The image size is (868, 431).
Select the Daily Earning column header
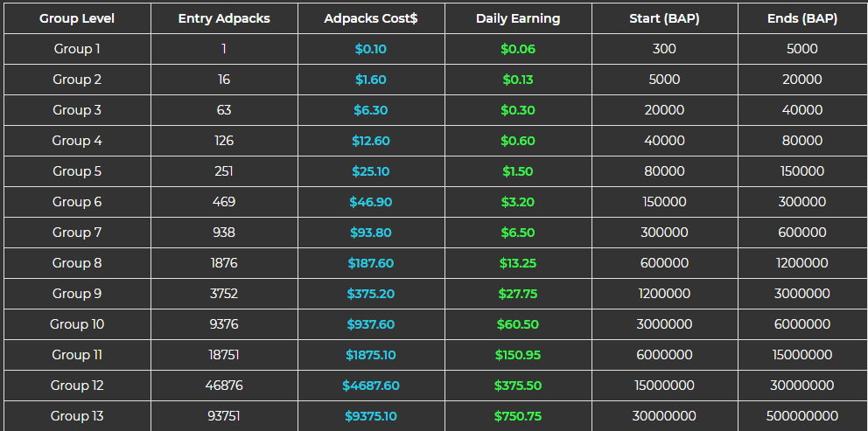(518, 18)
